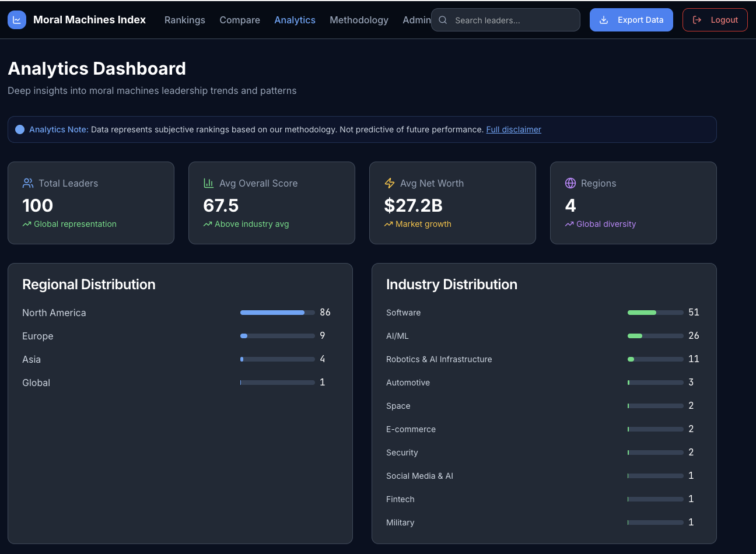The height and width of the screenshot is (554, 756).
Task: Click the Europe region label
Action: (38, 336)
